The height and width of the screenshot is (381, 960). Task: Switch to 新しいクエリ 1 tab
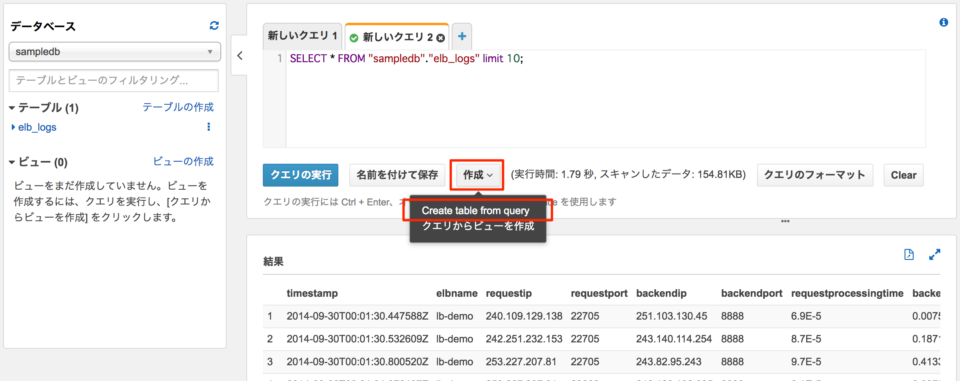tap(302, 37)
